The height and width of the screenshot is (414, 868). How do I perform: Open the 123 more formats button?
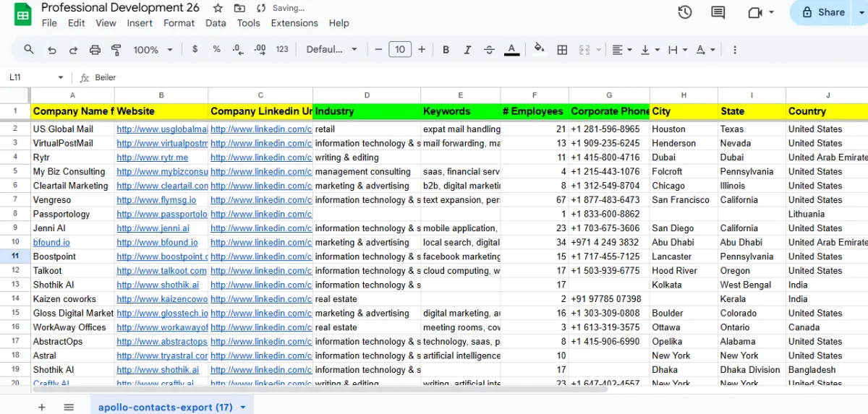(x=283, y=50)
